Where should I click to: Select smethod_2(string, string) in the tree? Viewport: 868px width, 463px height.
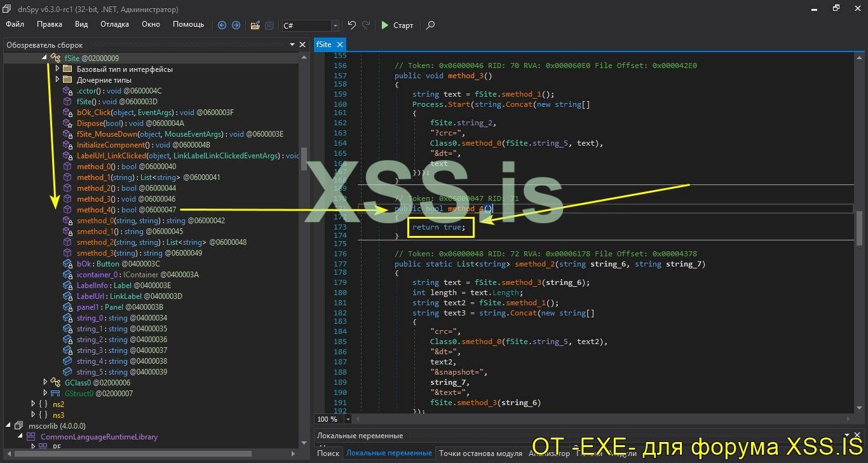(161, 242)
